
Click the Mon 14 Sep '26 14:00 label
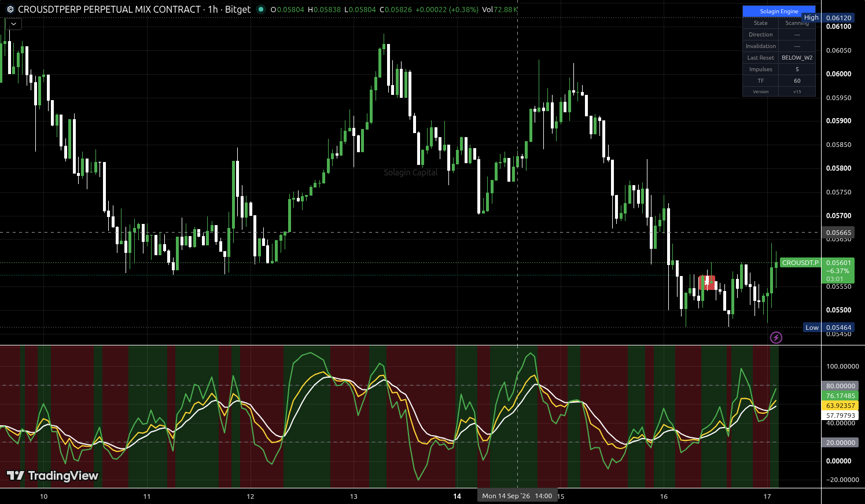point(517,496)
